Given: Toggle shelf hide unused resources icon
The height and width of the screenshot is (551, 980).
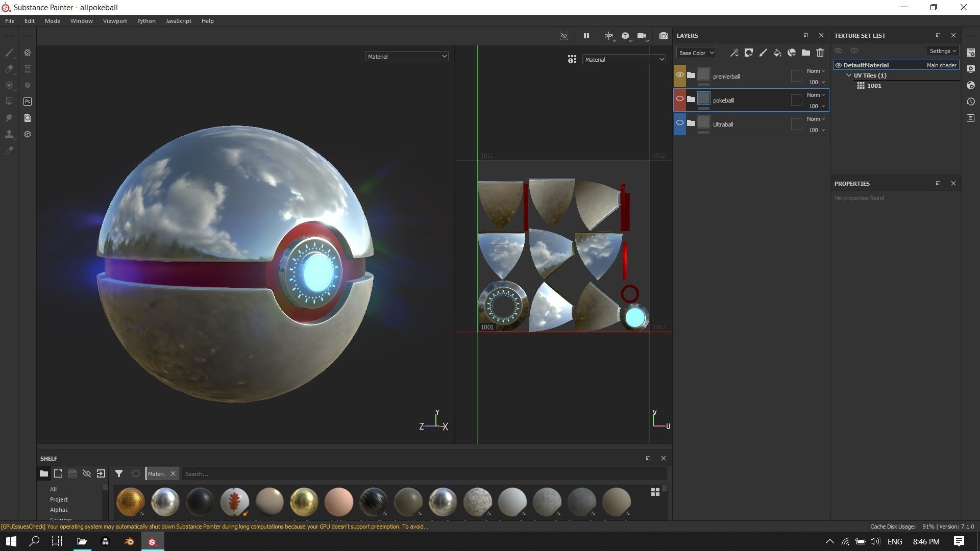Looking at the screenshot, I should point(87,473).
